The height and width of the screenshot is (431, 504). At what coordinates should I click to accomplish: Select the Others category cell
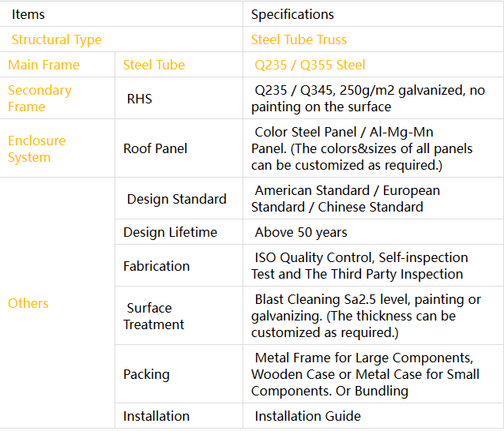point(28,303)
